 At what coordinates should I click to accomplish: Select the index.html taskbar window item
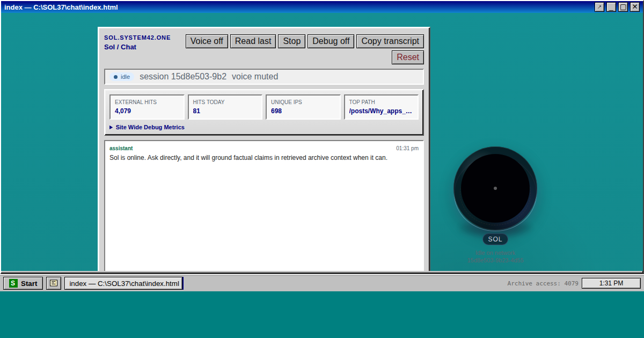coord(124,283)
